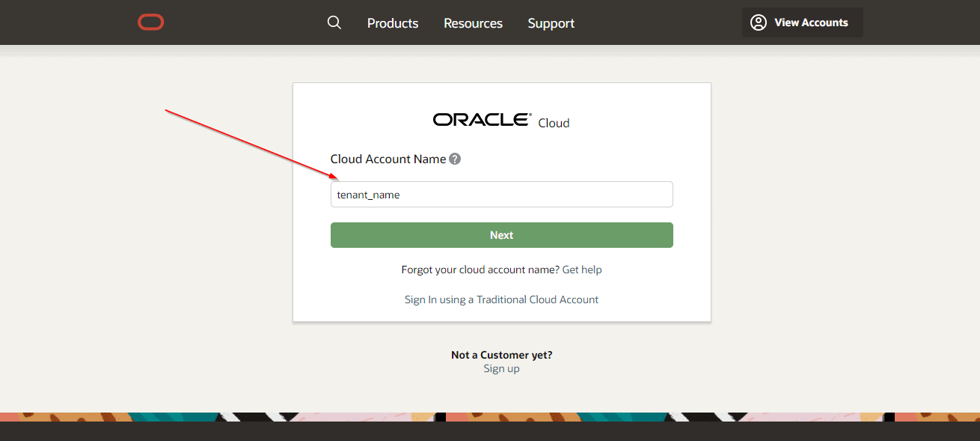
Task: Sign In using a Traditional Cloud Account
Action: coord(501,299)
